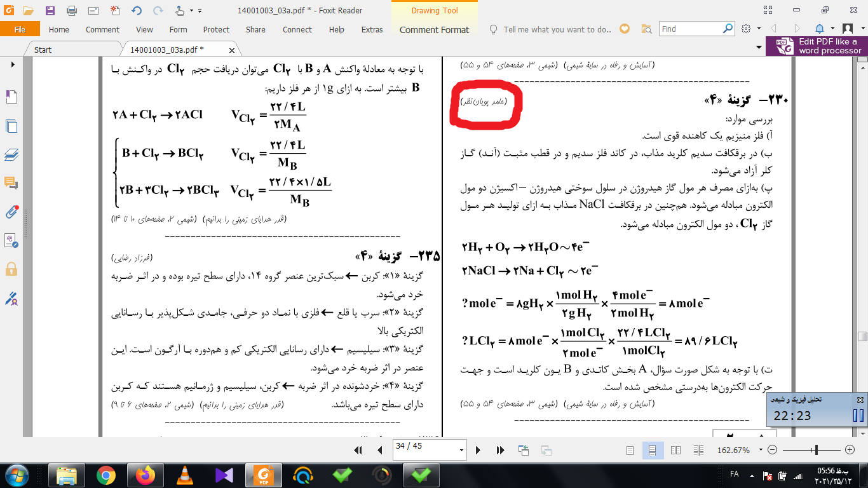Viewport: 868px width, 488px height.
Task: Switch to facing pages view mode
Action: coord(675,450)
